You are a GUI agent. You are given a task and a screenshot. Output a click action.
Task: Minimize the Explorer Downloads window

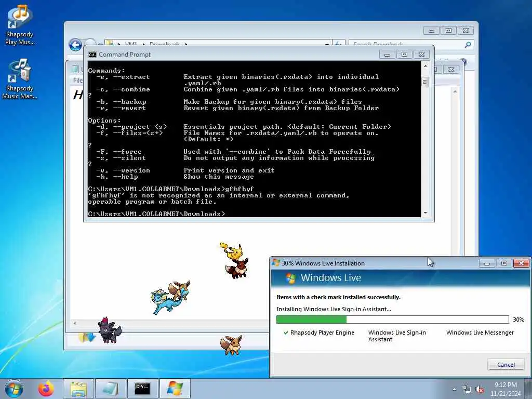[431, 31]
